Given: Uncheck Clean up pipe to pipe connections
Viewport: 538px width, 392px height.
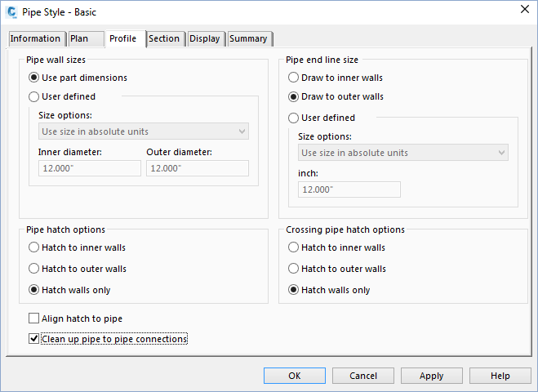Looking at the screenshot, I should 34,339.
